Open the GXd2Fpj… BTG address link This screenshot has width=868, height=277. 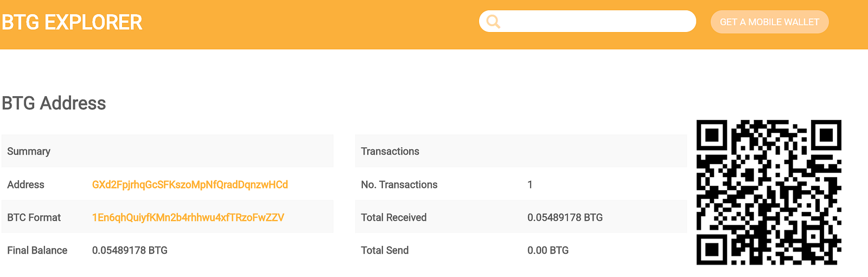click(x=190, y=185)
